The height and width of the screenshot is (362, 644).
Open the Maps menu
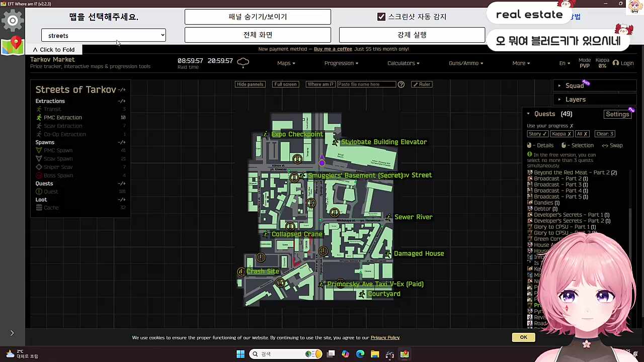click(286, 63)
